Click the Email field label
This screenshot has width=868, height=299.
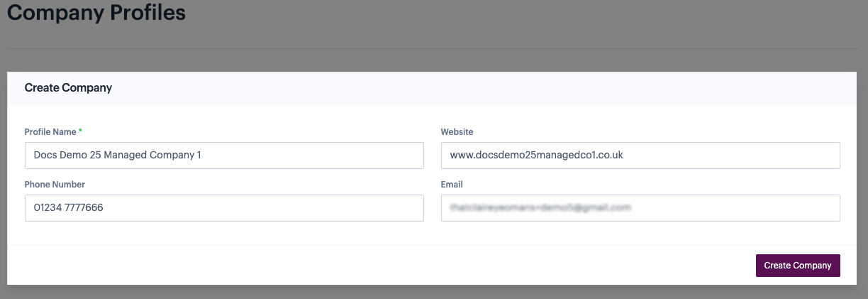(452, 185)
